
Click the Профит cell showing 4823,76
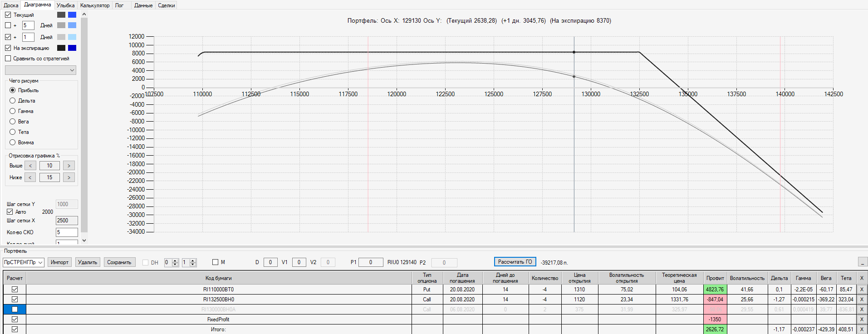[715, 290]
